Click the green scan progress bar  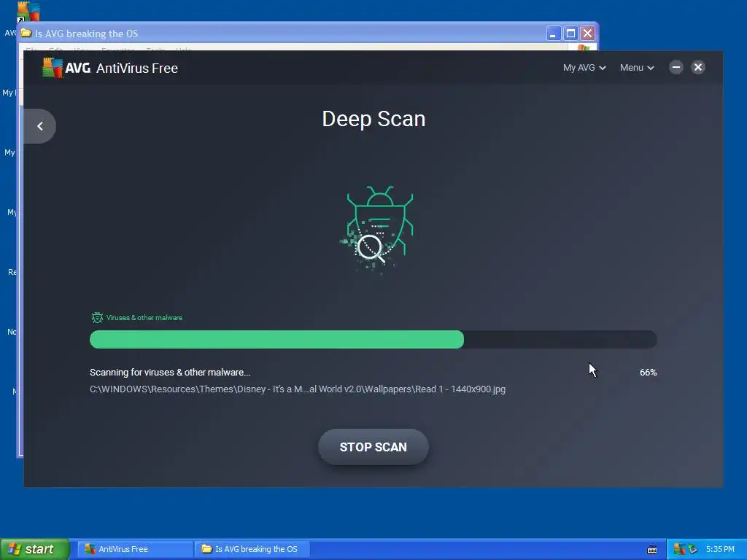coord(373,340)
